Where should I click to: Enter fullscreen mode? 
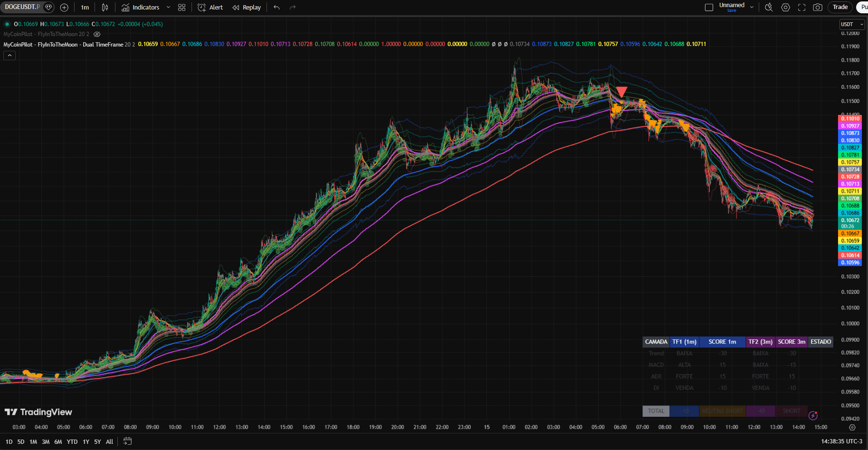801,7
